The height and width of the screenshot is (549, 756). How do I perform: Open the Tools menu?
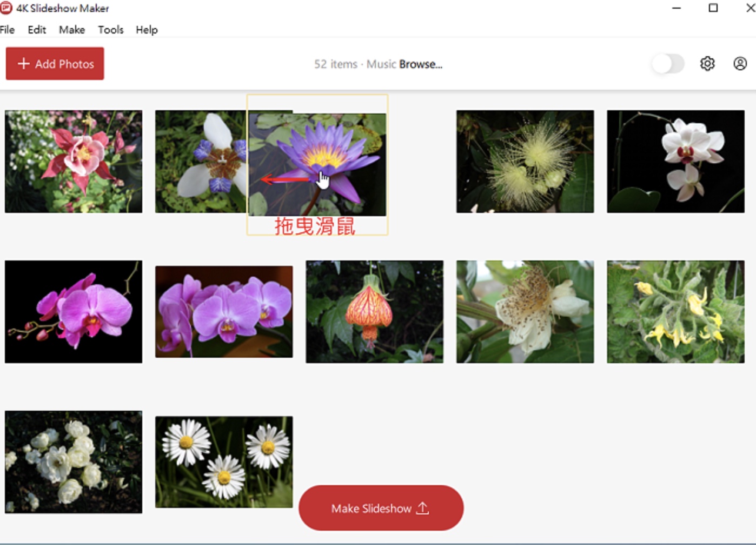coord(111,30)
